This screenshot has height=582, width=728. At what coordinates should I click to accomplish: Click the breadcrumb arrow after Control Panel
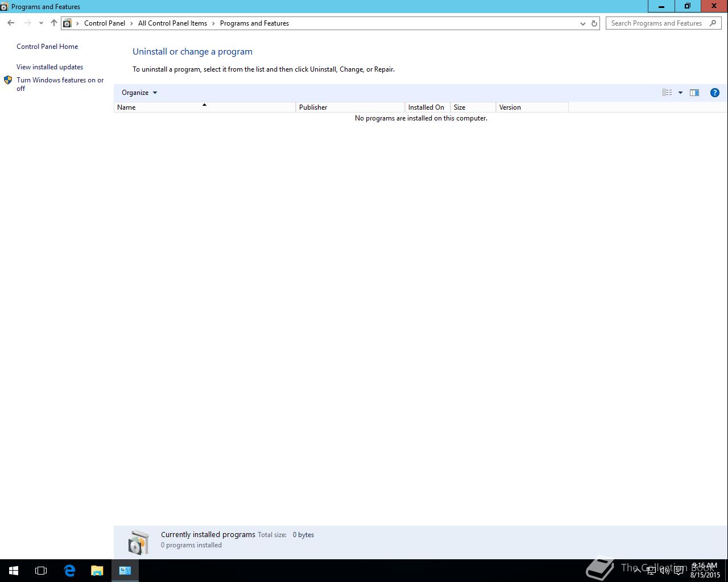[x=132, y=23]
